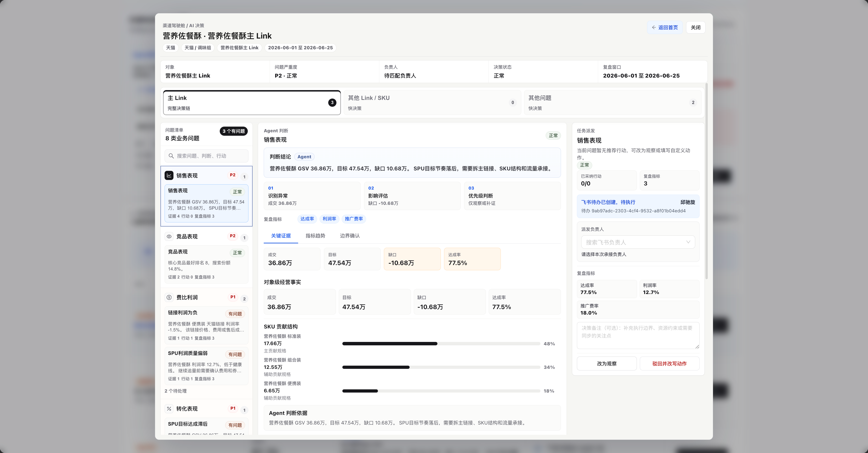The height and width of the screenshot is (453, 868).
Task: Click the P2 · 正常 severity value
Action: tap(286, 76)
